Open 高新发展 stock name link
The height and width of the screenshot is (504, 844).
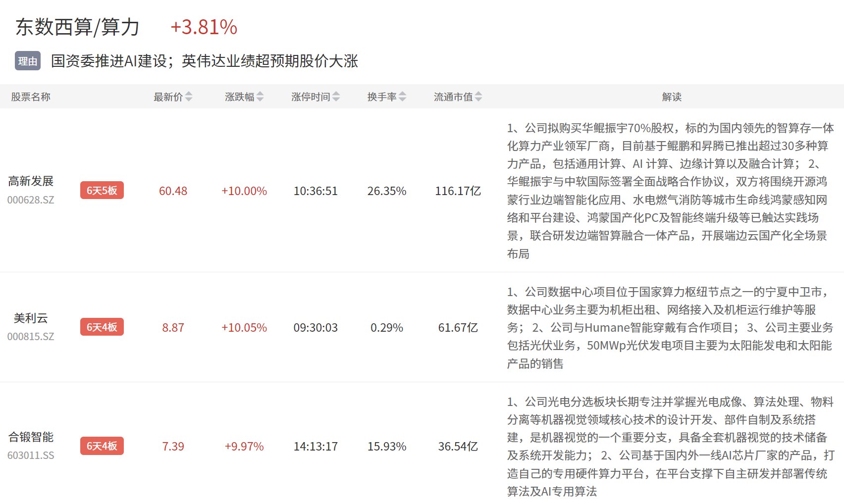click(x=31, y=181)
